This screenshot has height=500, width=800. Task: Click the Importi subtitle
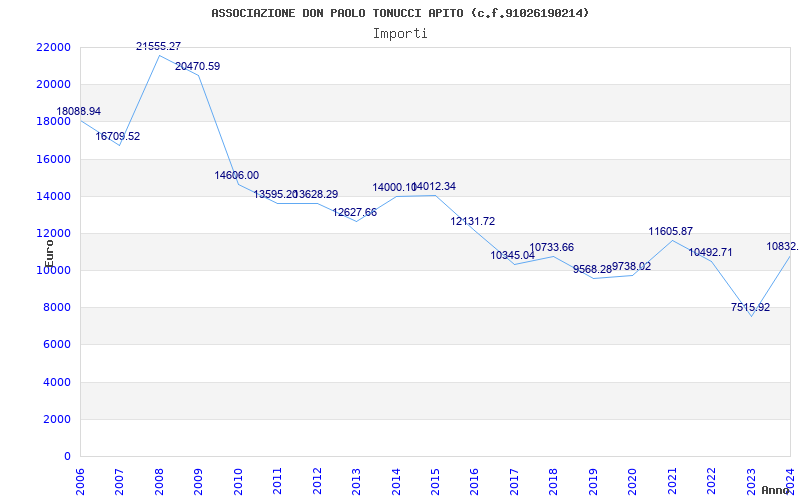click(400, 34)
